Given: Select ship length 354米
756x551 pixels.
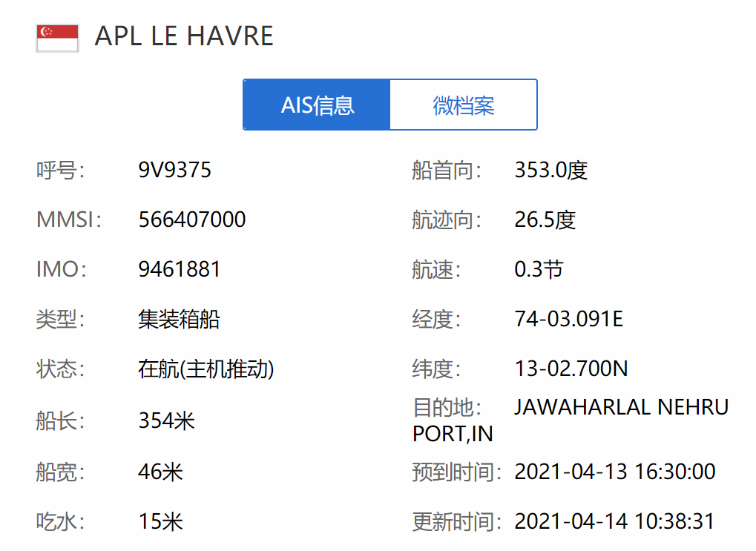Looking at the screenshot, I should click(166, 420).
